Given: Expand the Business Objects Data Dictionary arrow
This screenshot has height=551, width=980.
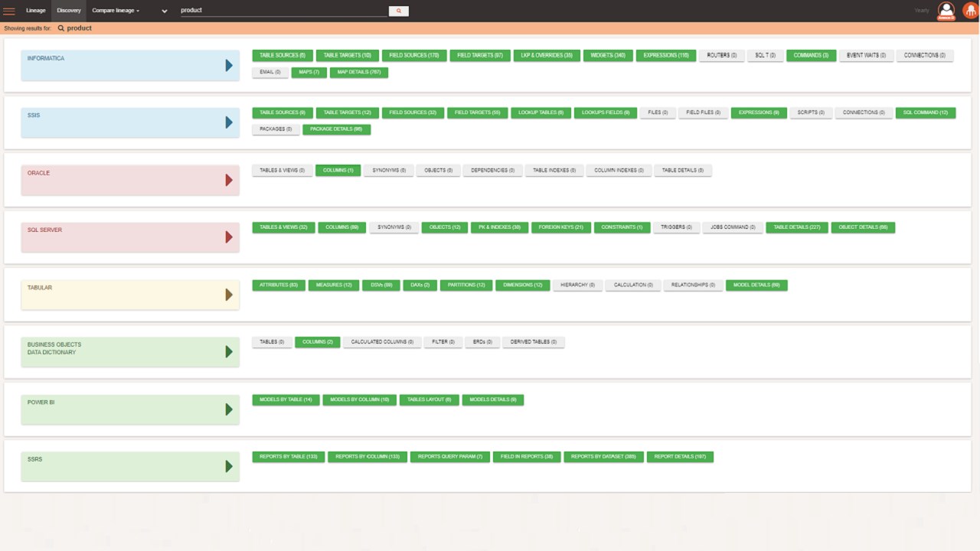Looking at the screenshot, I should [229, 352].
